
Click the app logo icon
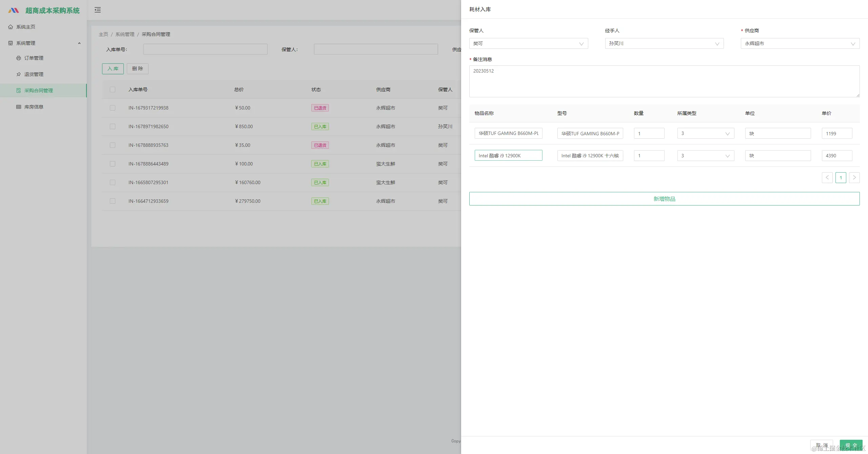[14, 11]
